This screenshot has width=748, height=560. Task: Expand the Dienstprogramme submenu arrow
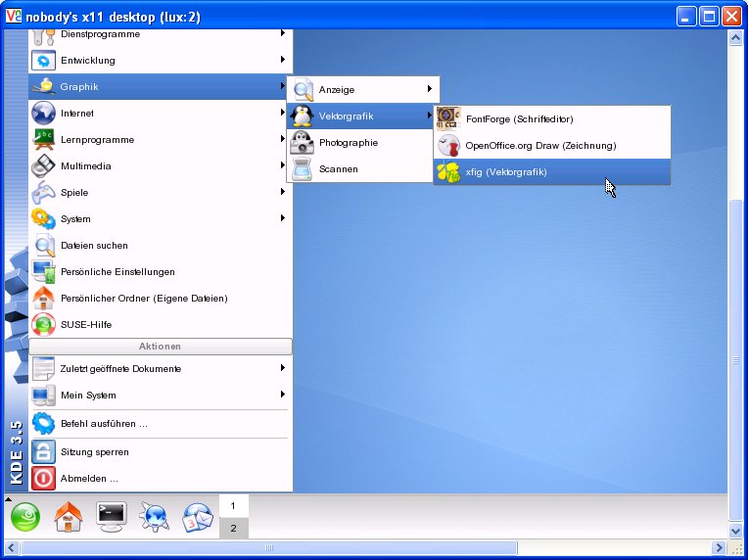pyautogui.click(x=283, y=33)
